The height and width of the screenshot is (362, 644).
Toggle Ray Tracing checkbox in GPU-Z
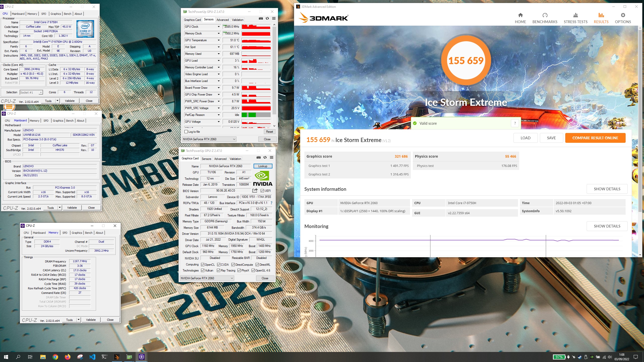[218, 270]
